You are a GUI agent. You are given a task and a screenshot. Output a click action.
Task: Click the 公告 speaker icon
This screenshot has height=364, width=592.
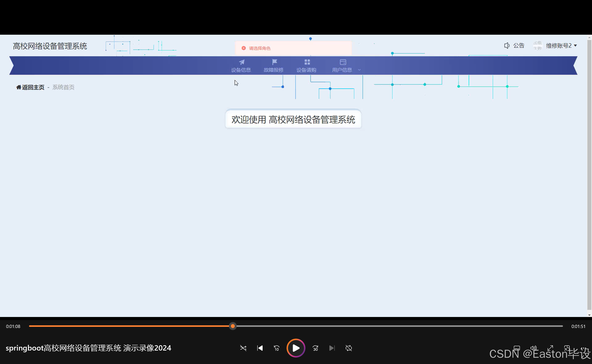point(507,45)
